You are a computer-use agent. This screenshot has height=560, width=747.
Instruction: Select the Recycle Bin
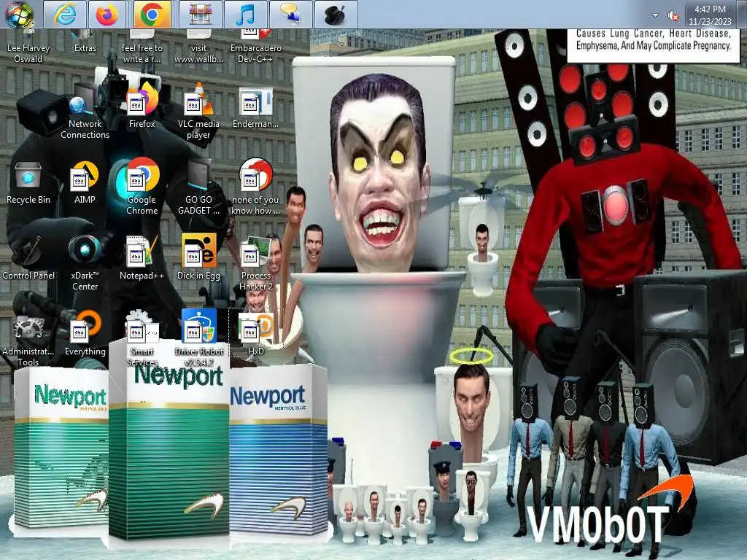click(28, 183)
